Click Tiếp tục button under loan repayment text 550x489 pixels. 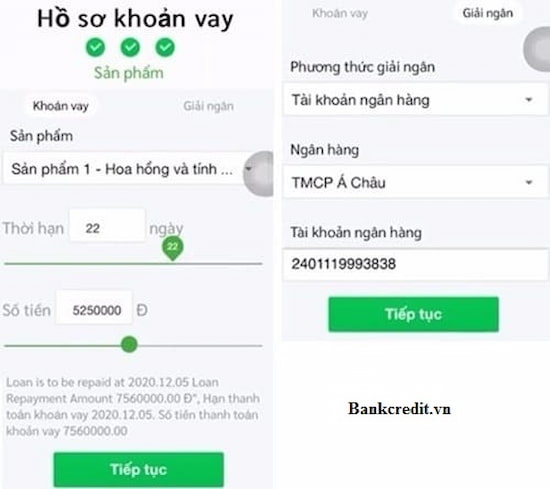(x=139, y=469)
